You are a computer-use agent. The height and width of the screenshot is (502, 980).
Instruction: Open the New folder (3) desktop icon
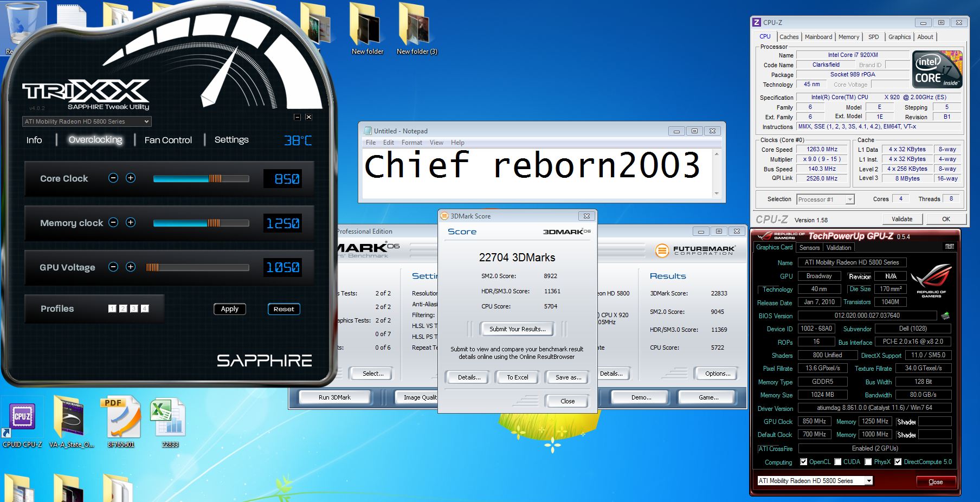point(416,29)
